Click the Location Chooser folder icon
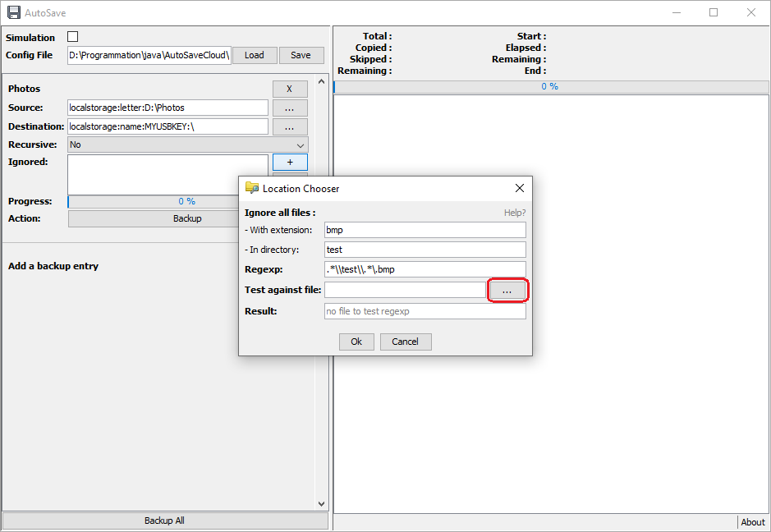Screen dimensions: 771x532 point(252,188)
